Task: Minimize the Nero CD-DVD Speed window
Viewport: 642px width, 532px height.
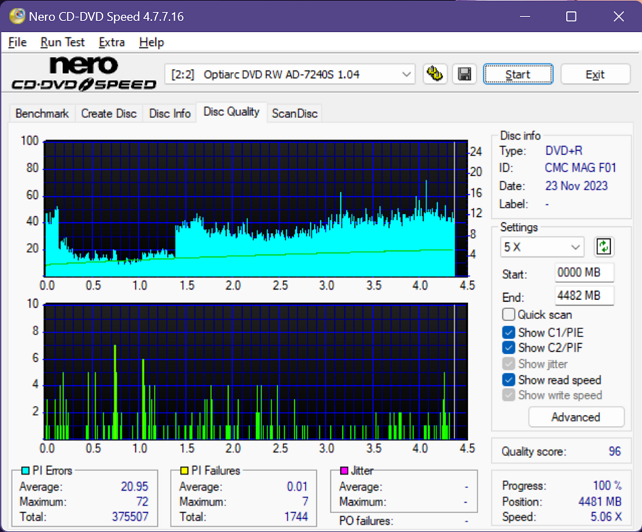Action: (x=525, y=16)
